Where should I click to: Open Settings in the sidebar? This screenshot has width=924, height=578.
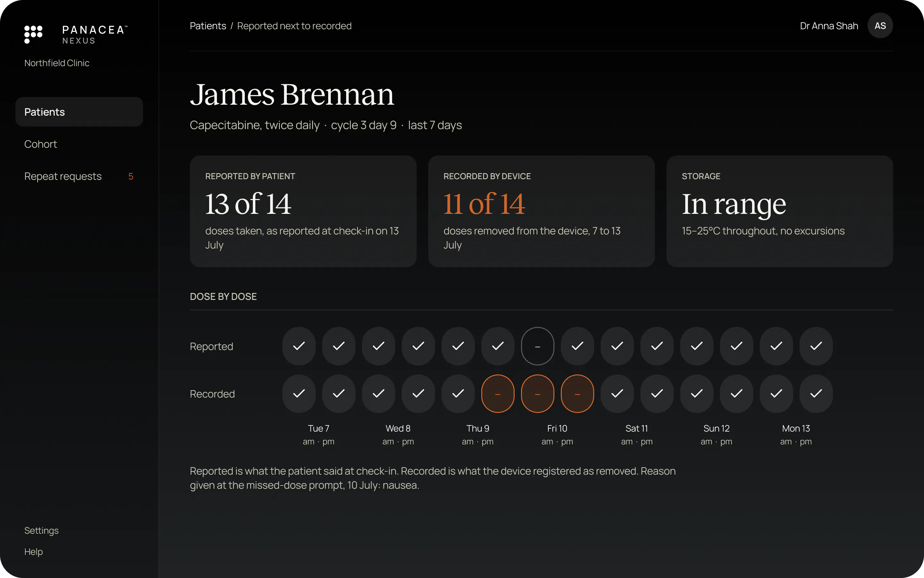[x=41, y=530]
